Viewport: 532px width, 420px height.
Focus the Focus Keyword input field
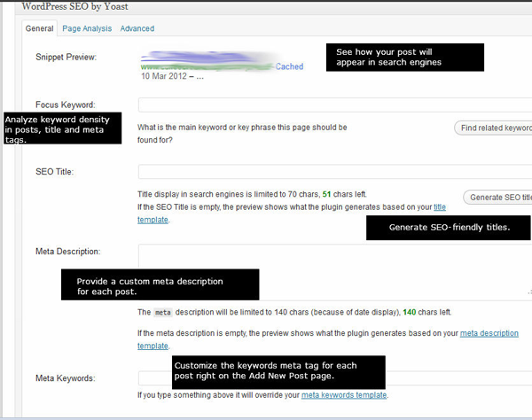[x=334, y=105]
